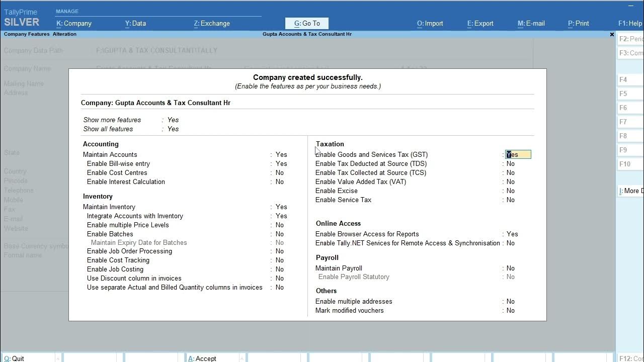Toggle Enable multiple addresses value
Screen dimensions: 644x362
pos(511,302)
